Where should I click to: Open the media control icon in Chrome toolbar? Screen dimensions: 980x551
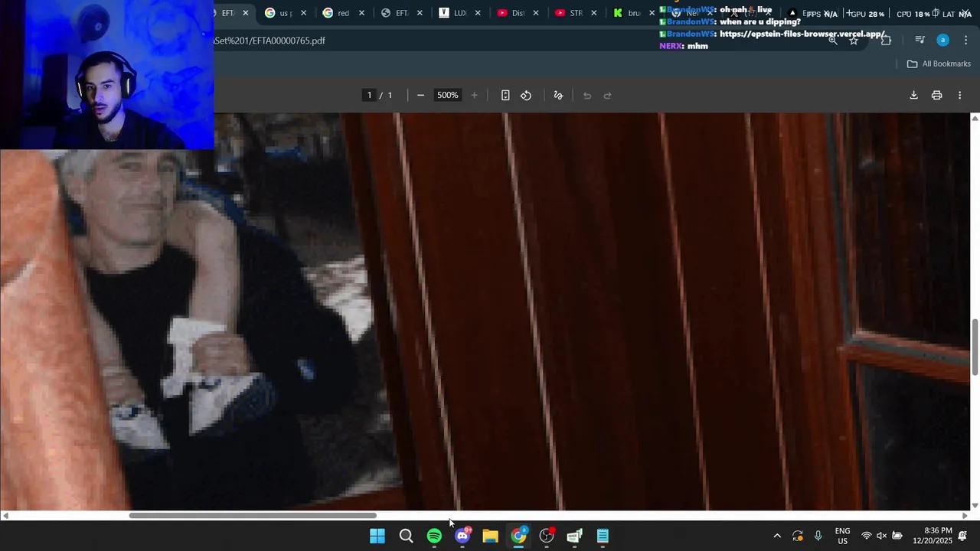(x=920, y=40)
